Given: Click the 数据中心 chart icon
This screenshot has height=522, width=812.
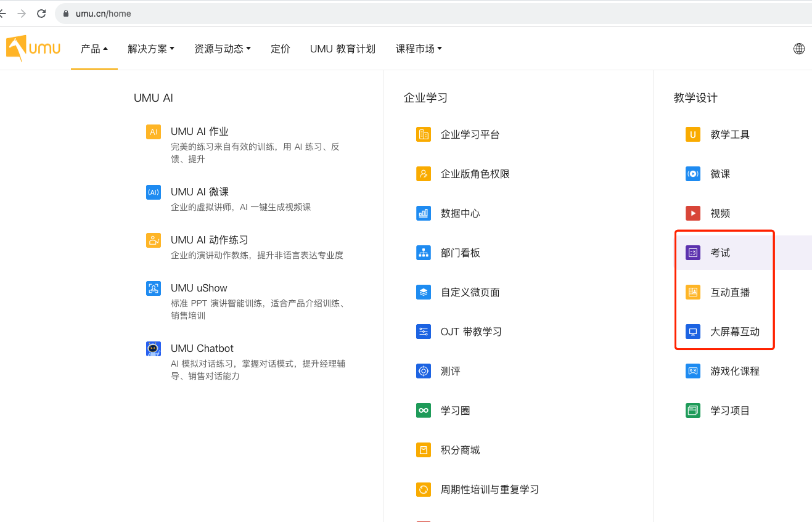Looking at the screenshot, I should (x=424, y=213).
